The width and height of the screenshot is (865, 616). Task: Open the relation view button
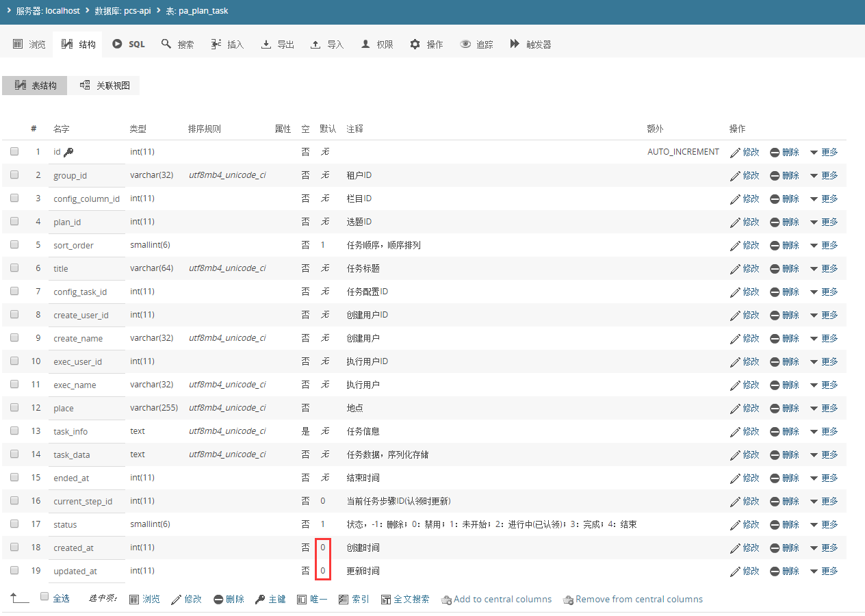pos(105,86)
